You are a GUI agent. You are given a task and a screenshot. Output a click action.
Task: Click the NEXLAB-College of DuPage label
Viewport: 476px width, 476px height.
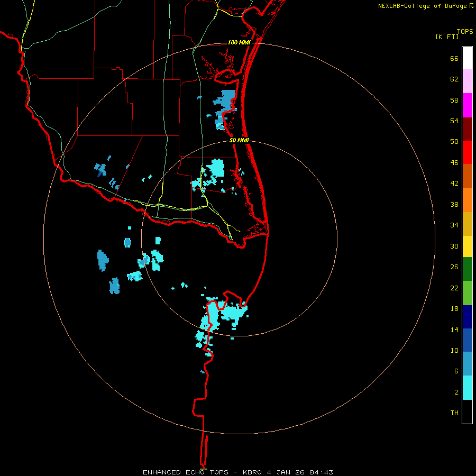tap(422, 6)
